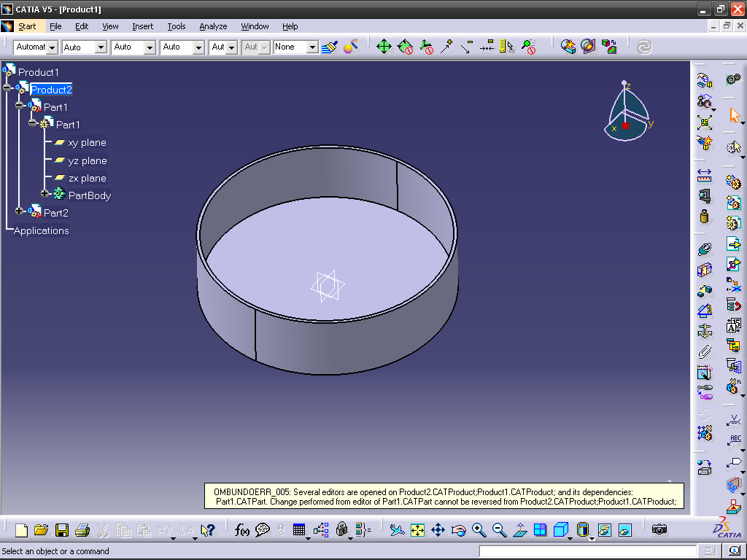Expand the PartBody node
Viewport: 747px width, 560px height.
[x=44, y=193]
